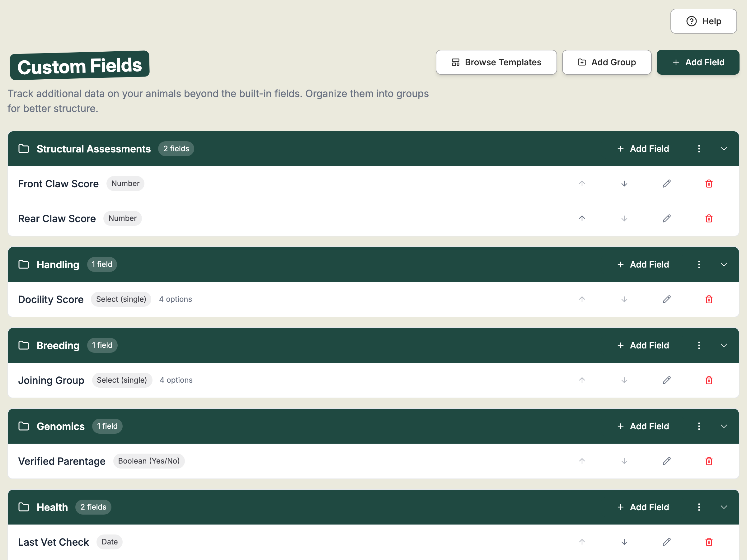Delete the Docility Score field

click(709, 299)
